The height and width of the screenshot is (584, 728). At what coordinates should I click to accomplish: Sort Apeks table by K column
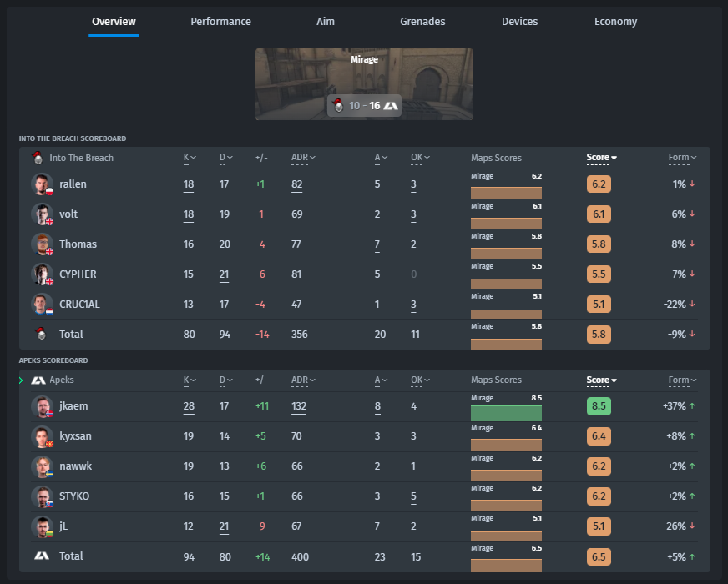pos(190,380)
